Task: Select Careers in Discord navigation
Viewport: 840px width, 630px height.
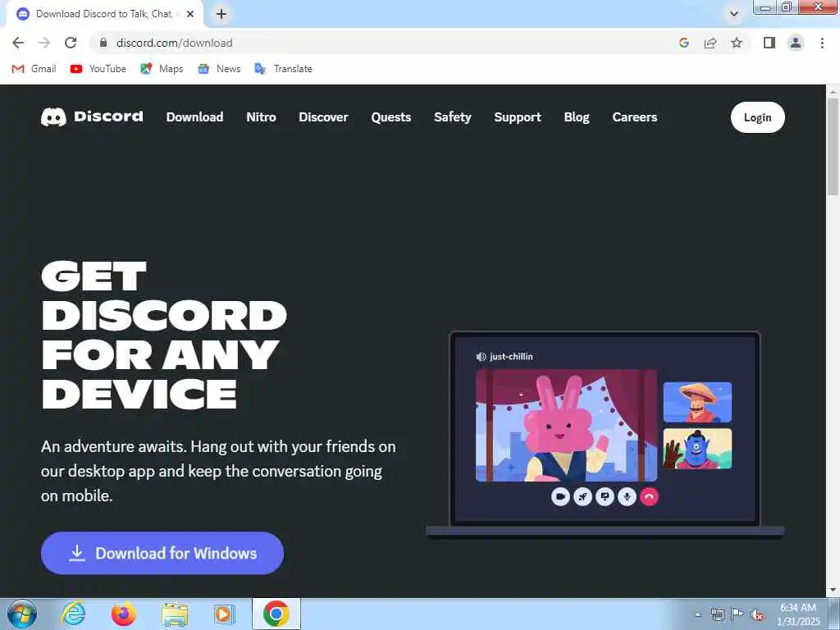Action: [x=635, y=116]
